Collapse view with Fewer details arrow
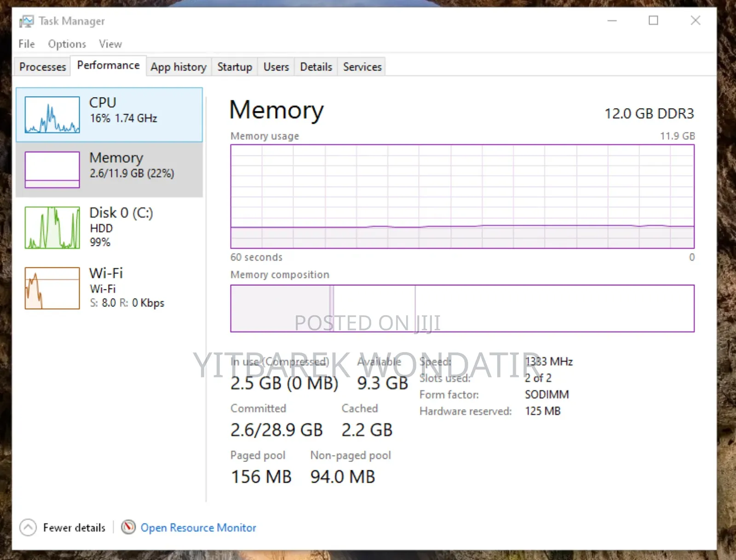This screenshot has height=560, width=736. coord(28,527)
